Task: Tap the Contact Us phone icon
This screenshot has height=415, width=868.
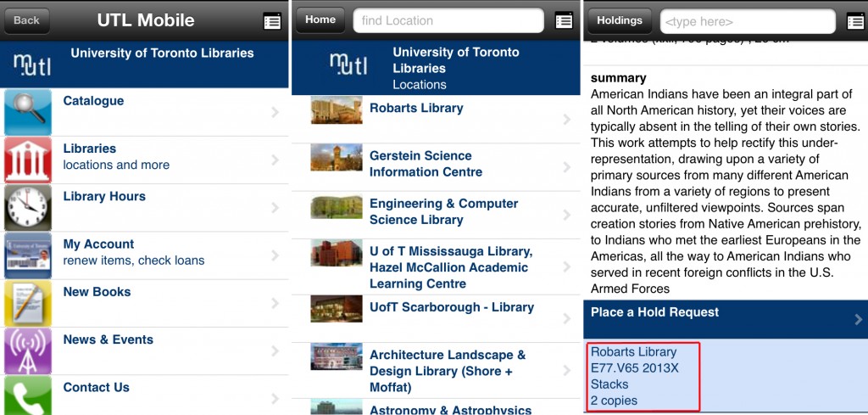Action: (28, 395)
